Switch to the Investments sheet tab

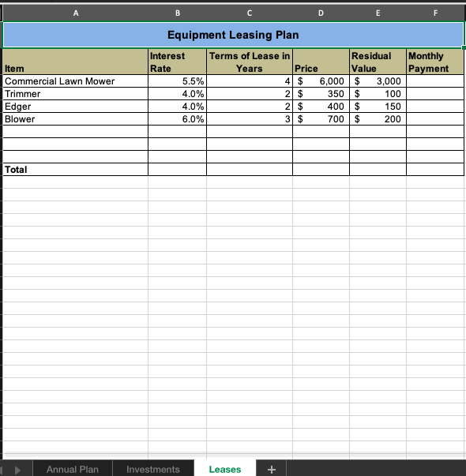[153, 470]
